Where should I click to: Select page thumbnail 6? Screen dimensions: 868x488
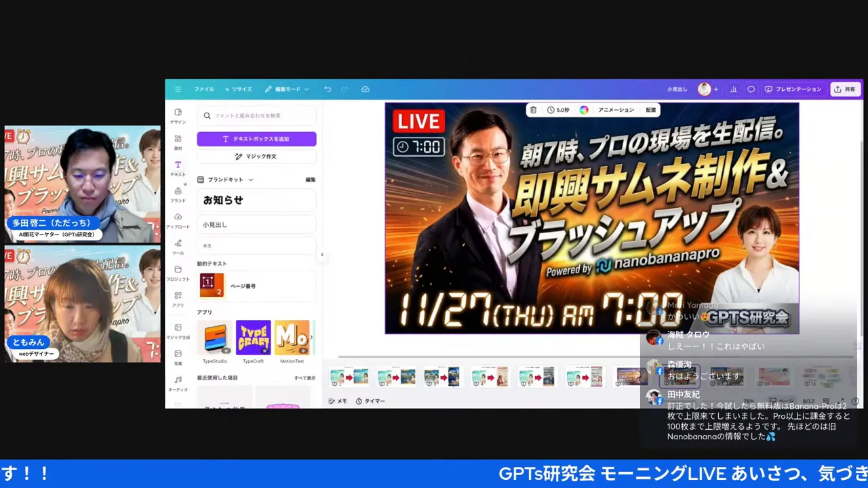tap(585, 376)
